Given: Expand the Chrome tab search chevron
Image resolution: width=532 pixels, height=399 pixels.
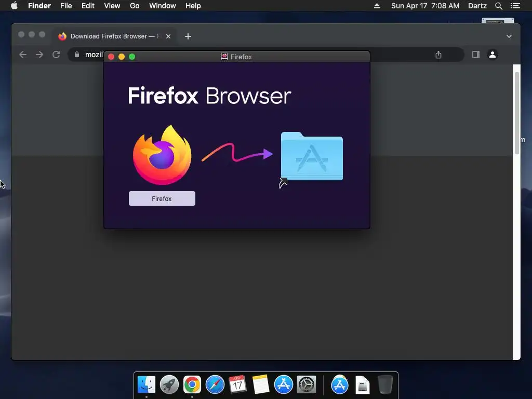Looking at the screenshot, I should coord(509,36).
